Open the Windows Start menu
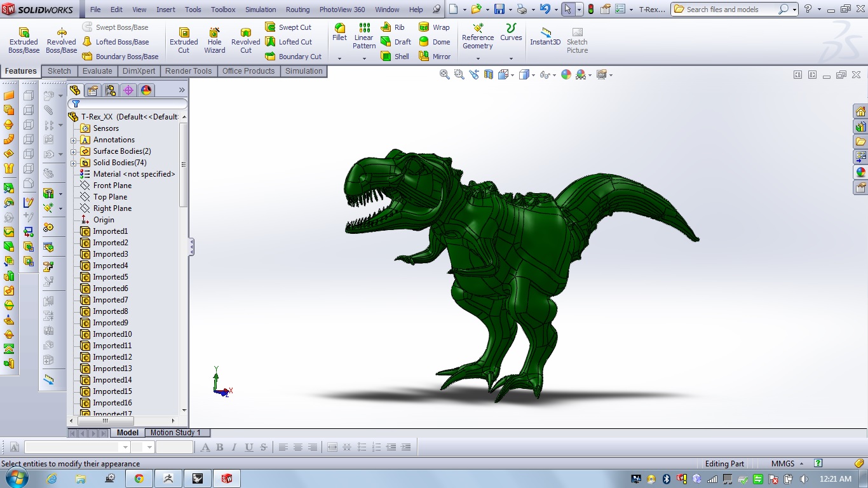 (15, 478)
